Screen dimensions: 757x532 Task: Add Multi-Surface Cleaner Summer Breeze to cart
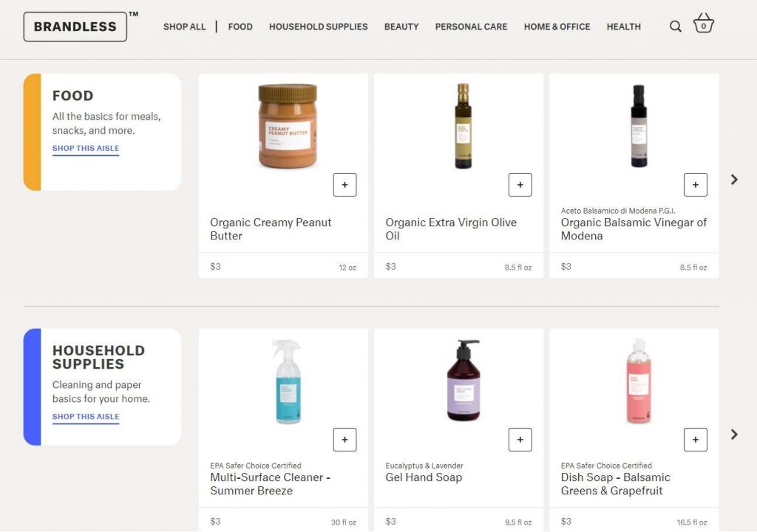(x=344, y=440)
